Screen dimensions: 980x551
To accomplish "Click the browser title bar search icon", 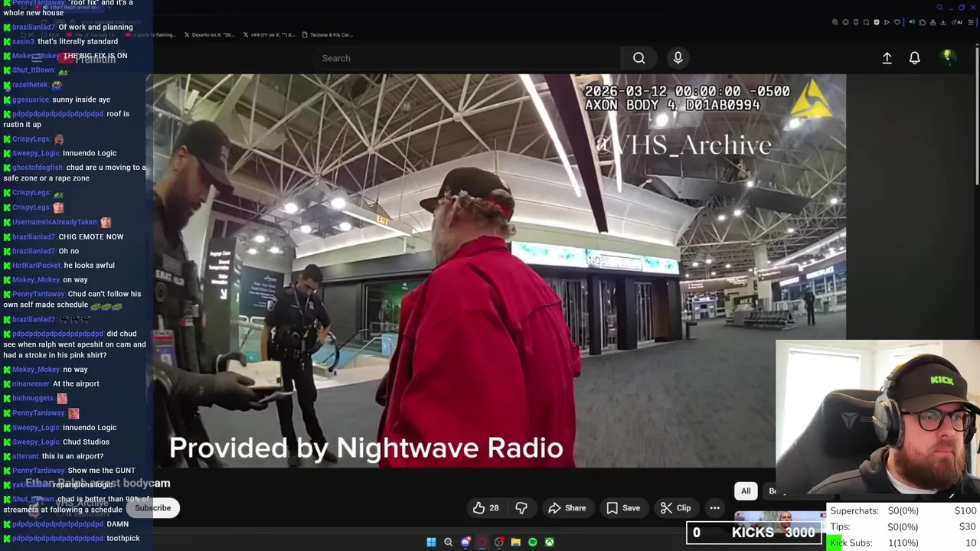I will 939,8.
